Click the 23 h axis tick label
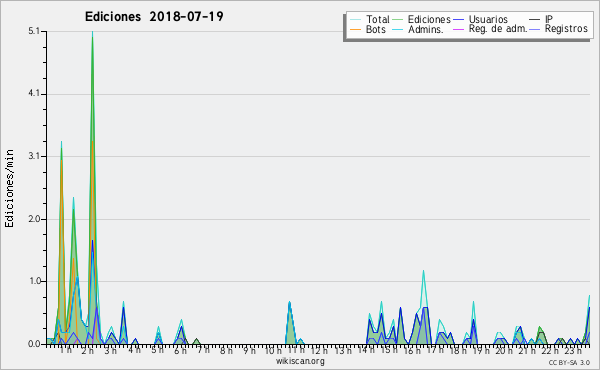Image resolution: width=600 pixels, height=370 pixels. tap(573, 350)
